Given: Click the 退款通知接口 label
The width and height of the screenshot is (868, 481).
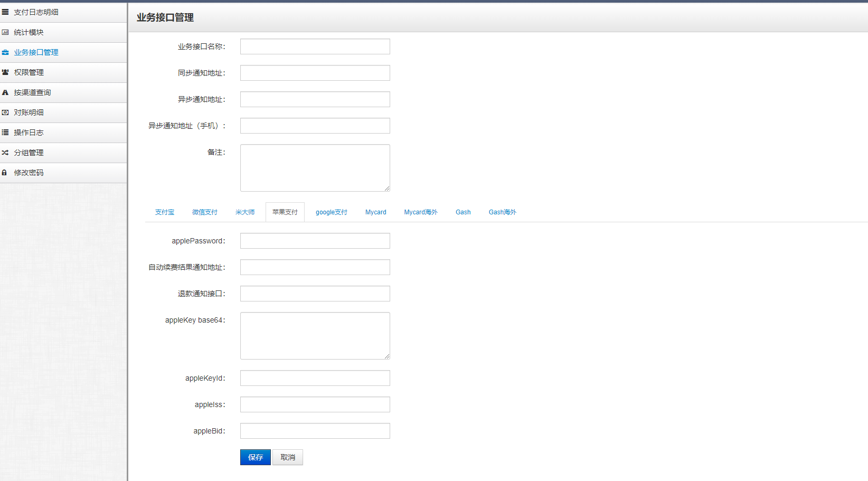Looking at the screenshot, I should click(x=202, y=294).
